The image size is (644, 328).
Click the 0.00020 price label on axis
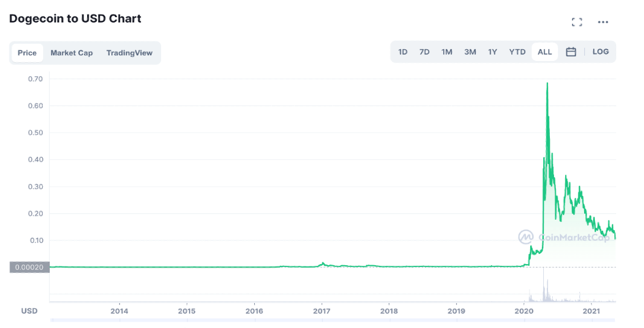coord(29,267)
